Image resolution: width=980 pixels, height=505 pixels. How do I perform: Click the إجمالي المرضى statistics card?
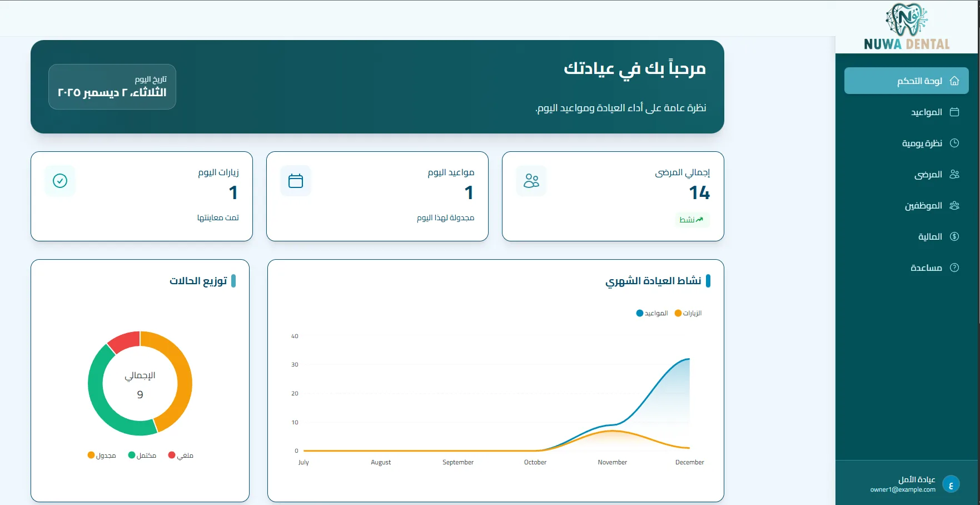(613, 196)
